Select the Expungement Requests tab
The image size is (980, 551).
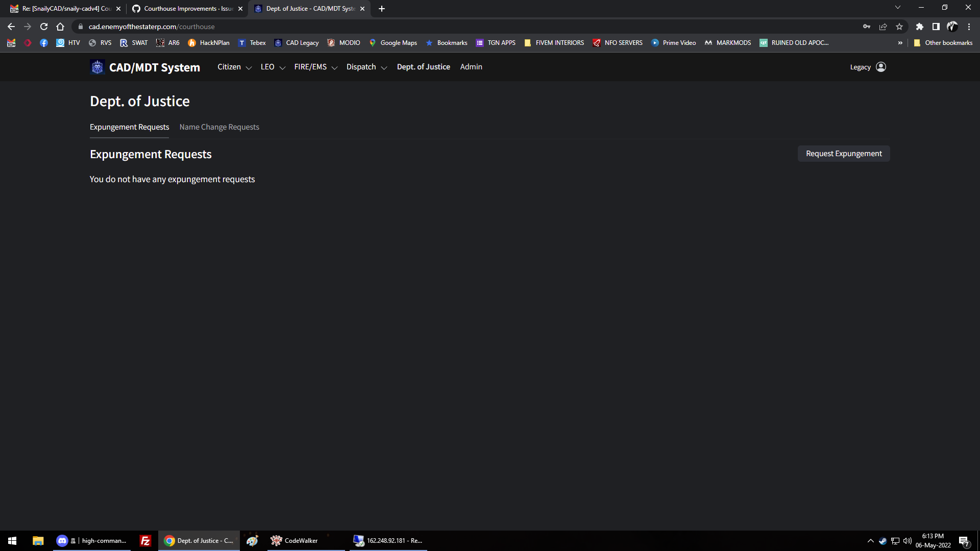129,127
